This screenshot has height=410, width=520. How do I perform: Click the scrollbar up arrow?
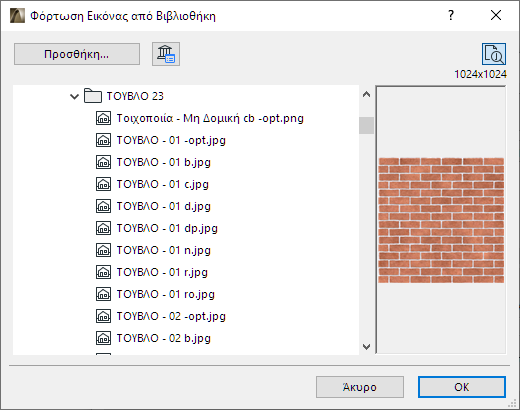[366, 94]
